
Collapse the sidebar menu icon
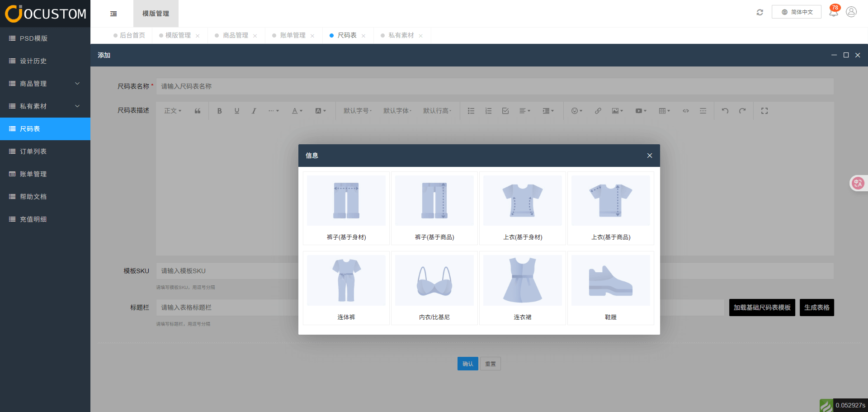[x=113, y=14]
